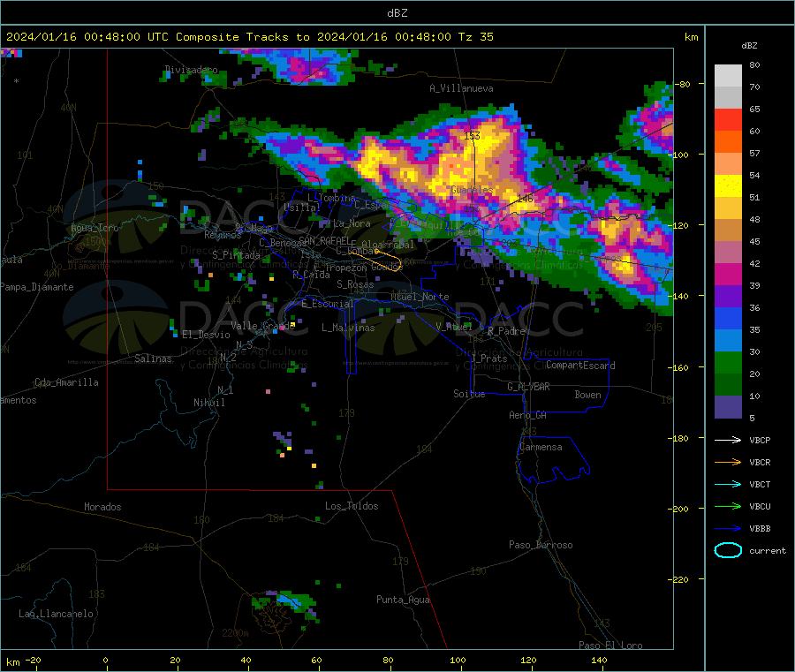The width and height of the screenshot is (795, 672).
Task: Click the 'Bowen' map label
Action: coord(587,395)
